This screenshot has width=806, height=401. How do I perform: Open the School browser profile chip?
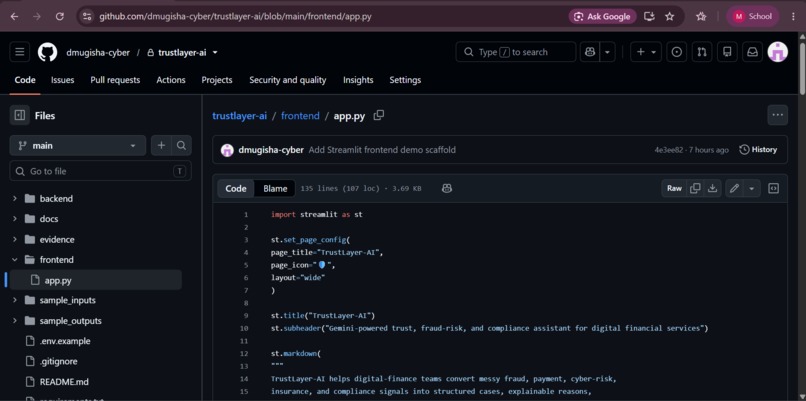(753, 16)
